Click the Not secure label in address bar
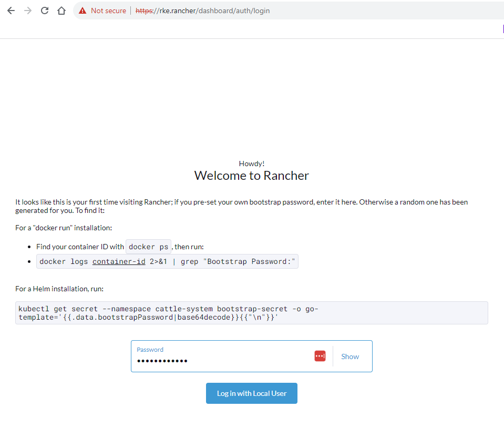 click(108, 11)
